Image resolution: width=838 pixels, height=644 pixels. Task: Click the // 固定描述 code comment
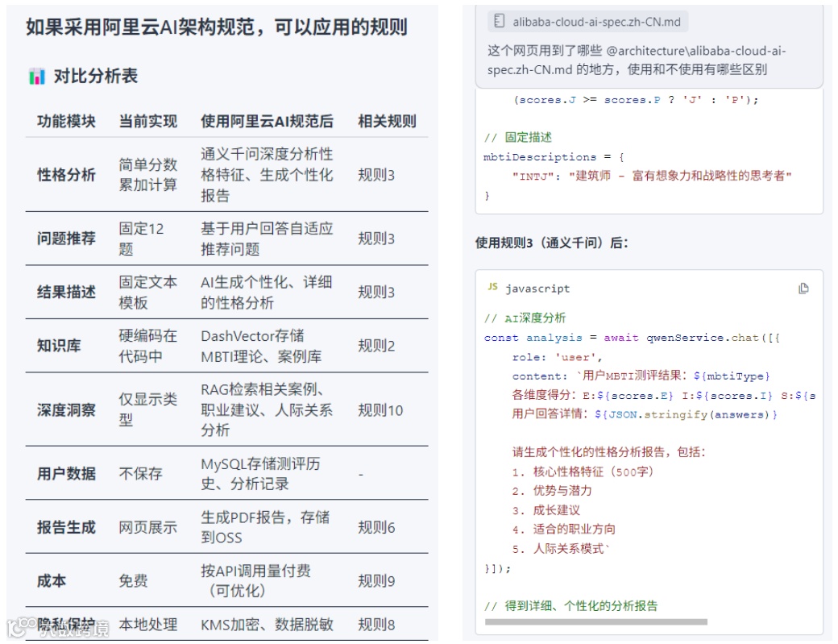(518, 137)
